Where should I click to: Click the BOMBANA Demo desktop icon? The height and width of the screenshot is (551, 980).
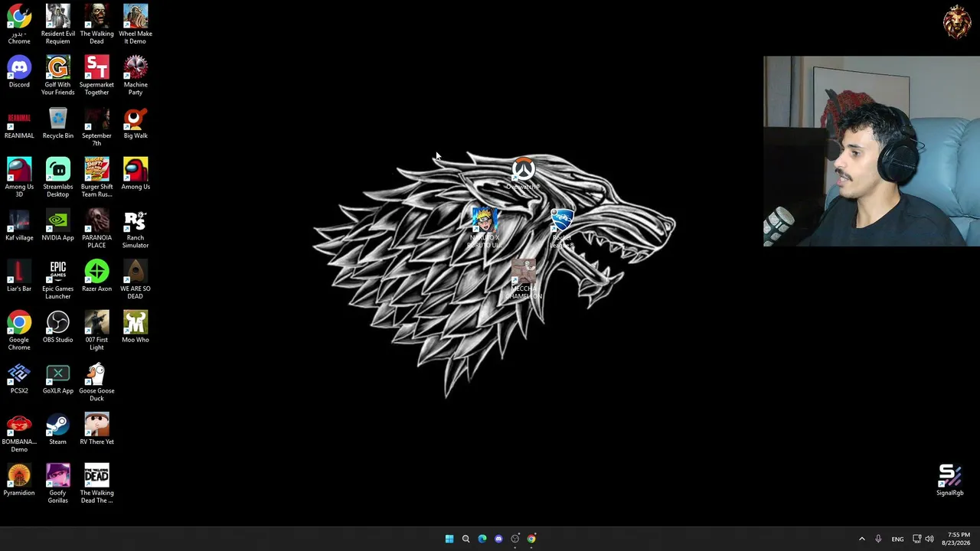coord(19,432)
